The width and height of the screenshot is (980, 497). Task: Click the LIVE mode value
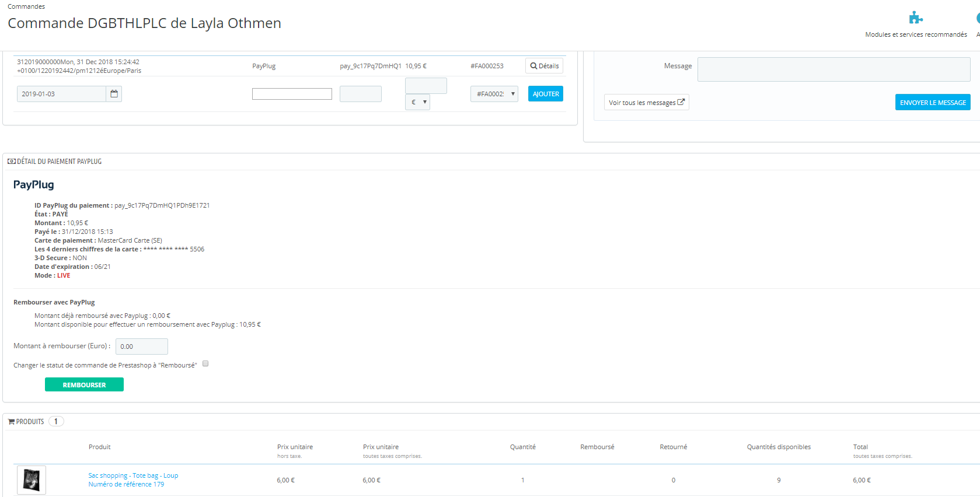[64, 275]
